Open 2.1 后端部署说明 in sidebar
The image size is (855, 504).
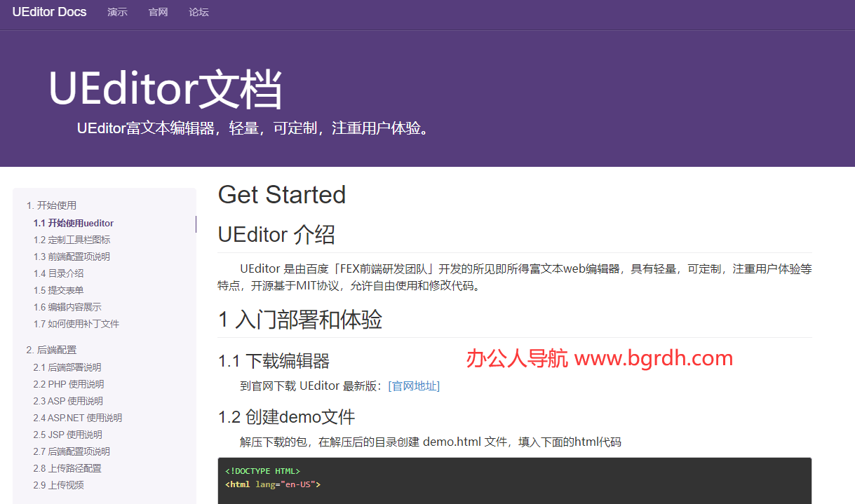[x=69, y=367]
